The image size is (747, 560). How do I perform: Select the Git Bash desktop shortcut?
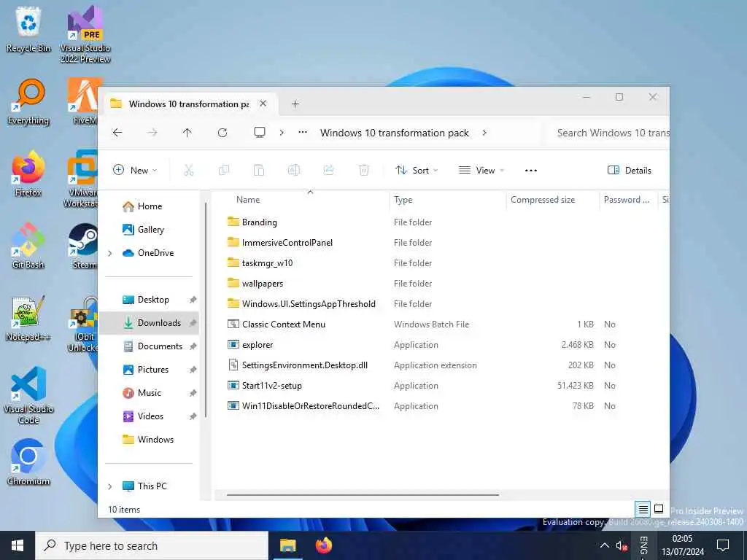pyautogui.click(x=28, y=246)
